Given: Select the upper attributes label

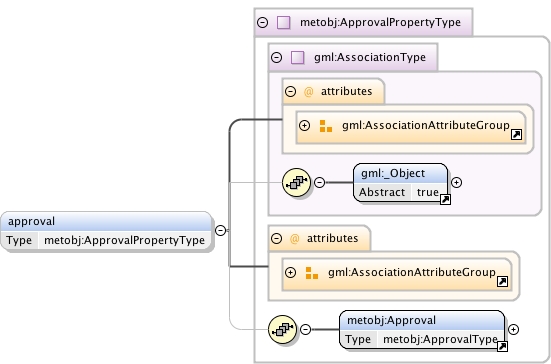Looking at the screenshot, I should click(x=346, y=91).
